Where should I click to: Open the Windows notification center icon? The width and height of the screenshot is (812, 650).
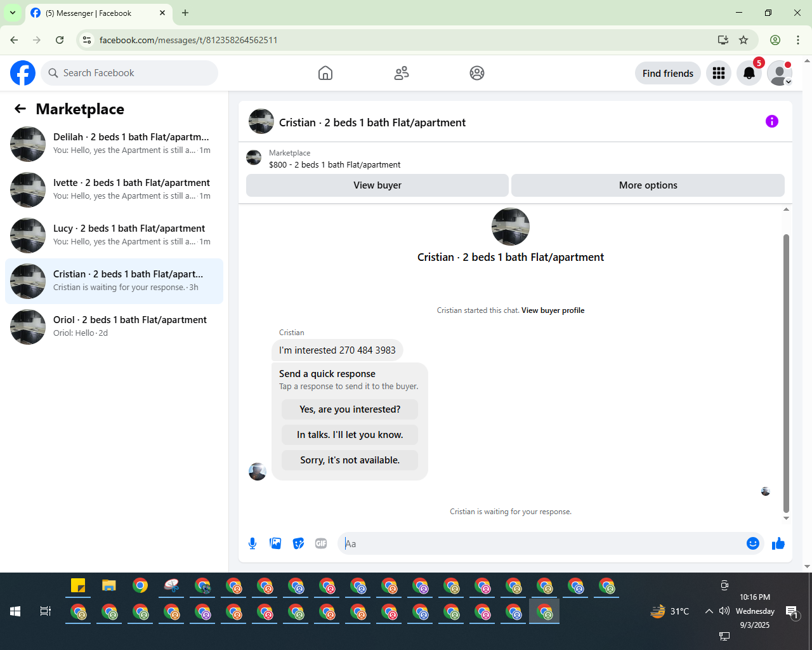tap(792, 612)
